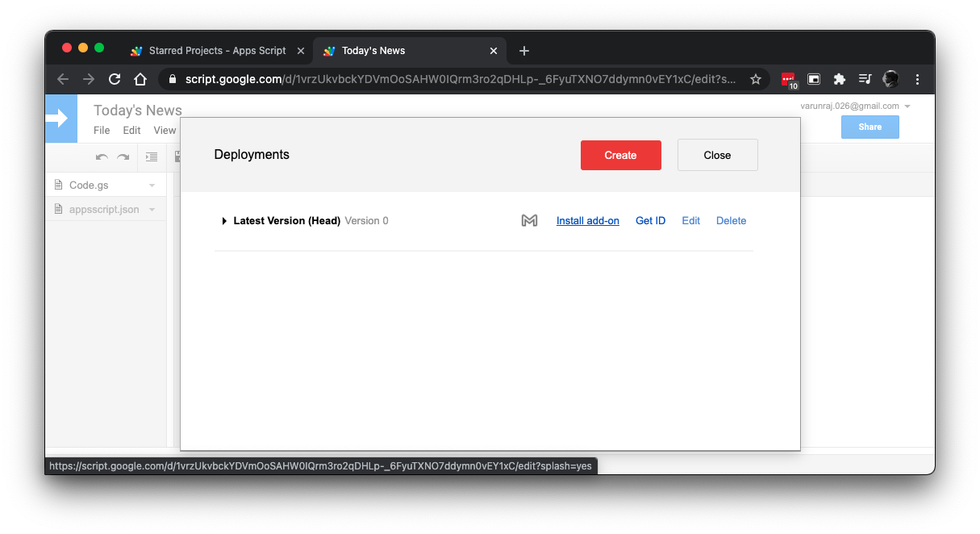Screen dimensions: 980x534
Task: Click the undo arrow in editor toolbar
Action: (102, 157)
